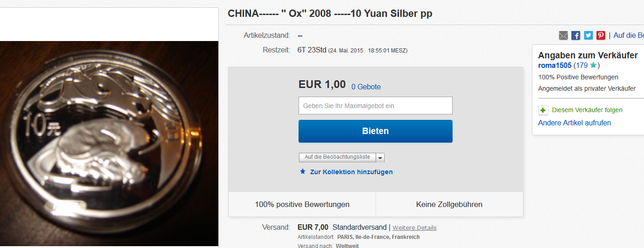Open Andere Artikel aufrufen link

(x=575, y=123)
